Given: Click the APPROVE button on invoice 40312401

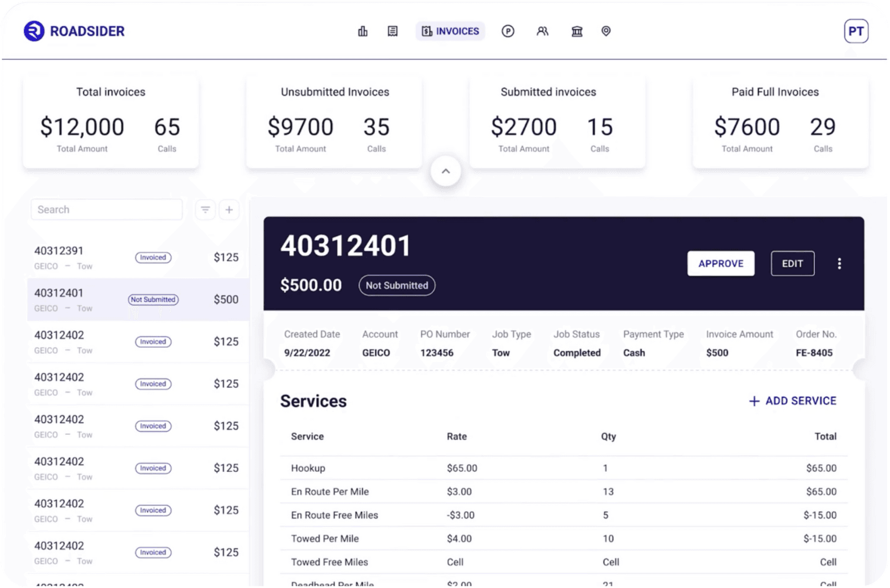Looking at the screenshot, I should pyautogui.click(x=720, y=263).
